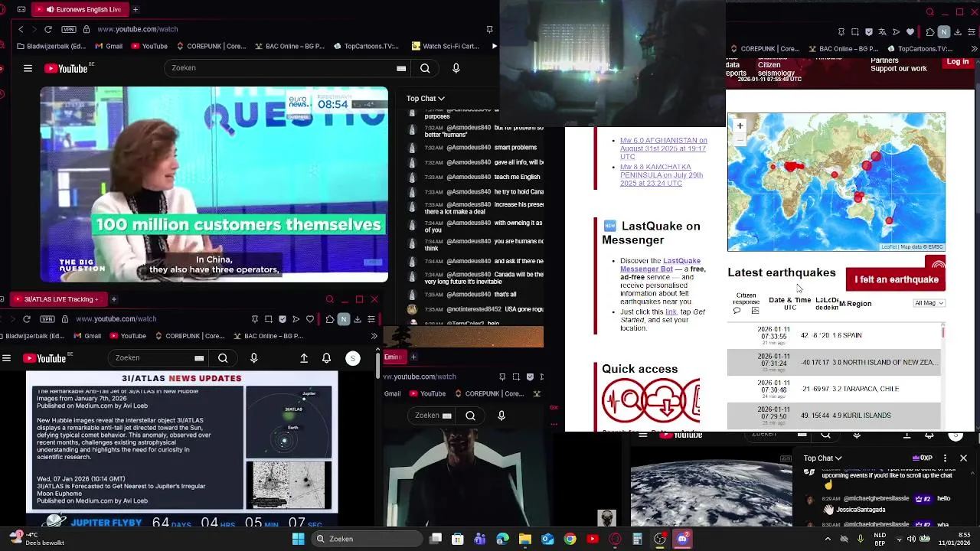Show more bookmarks chevron in 3I/ATLAS window
This screenshot has height=551, width=980.
pyautogui.click(x=374, y=336)
